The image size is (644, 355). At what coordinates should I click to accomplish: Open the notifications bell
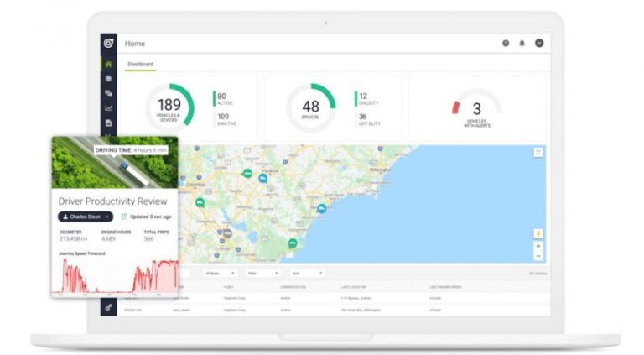tap(522, 43)
